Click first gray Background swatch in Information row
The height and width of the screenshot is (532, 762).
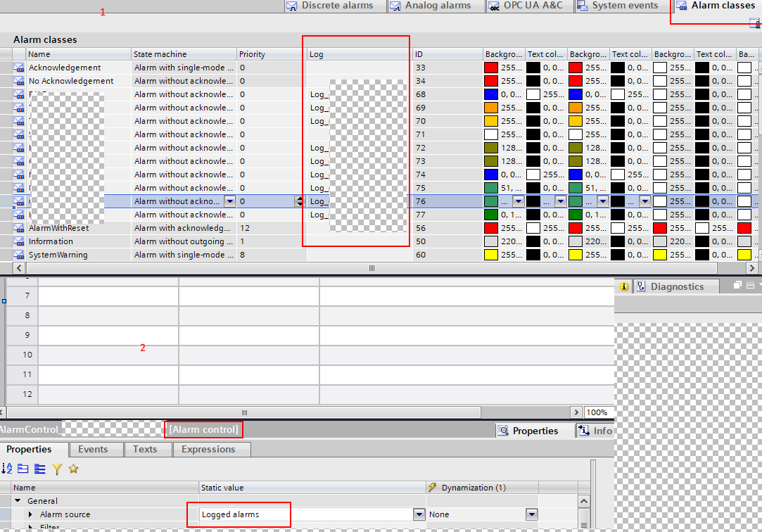point(491,241)
